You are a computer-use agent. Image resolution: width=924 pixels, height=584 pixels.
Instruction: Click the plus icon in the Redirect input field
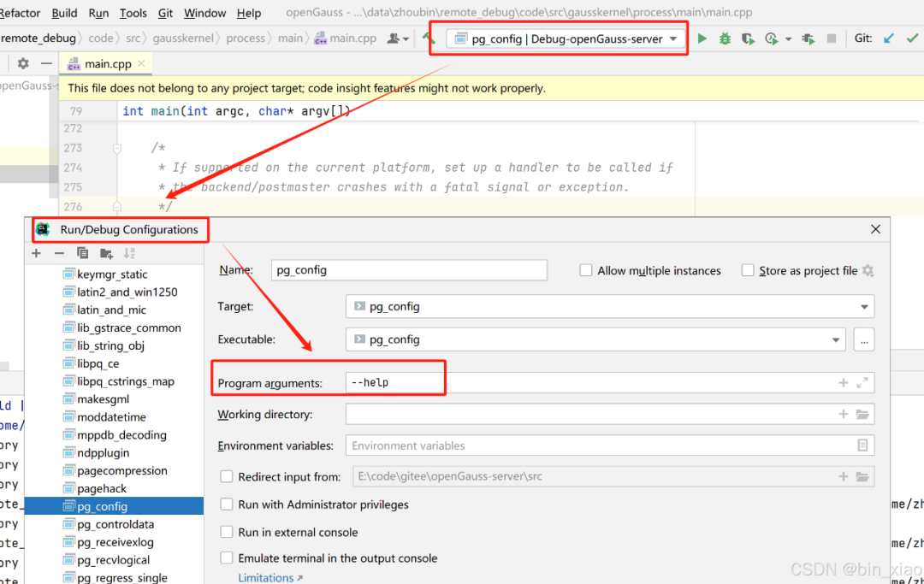click(844, 476)
